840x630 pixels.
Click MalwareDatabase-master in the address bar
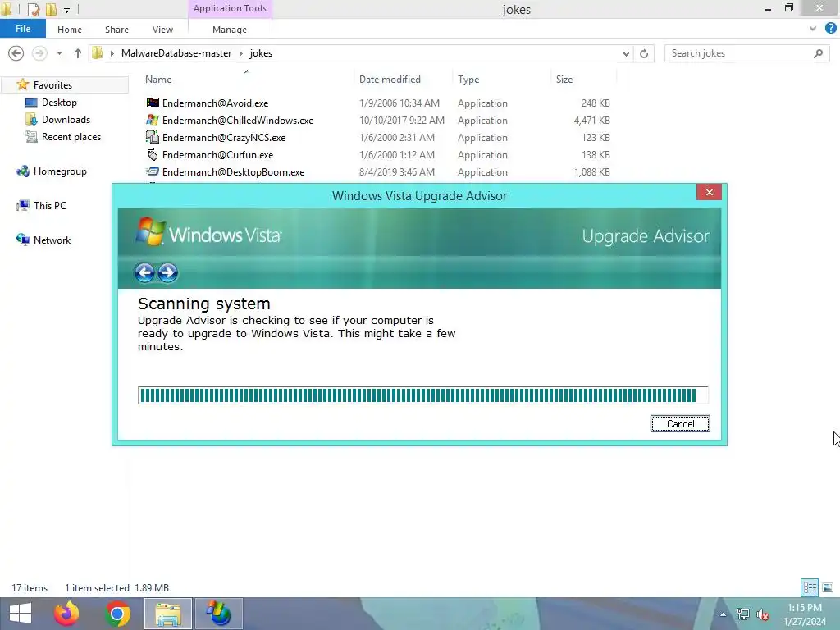[176, 53]
